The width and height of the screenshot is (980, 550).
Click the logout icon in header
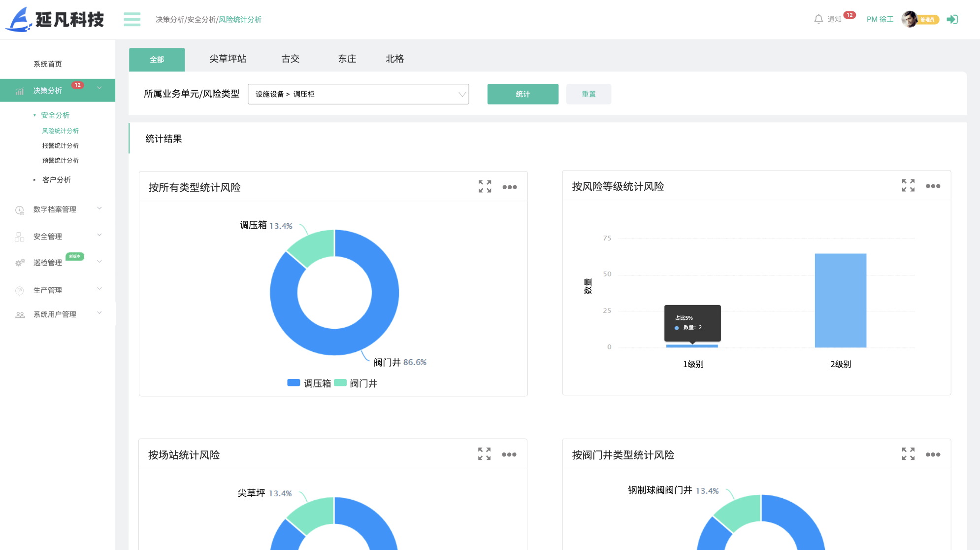[952, 19]
